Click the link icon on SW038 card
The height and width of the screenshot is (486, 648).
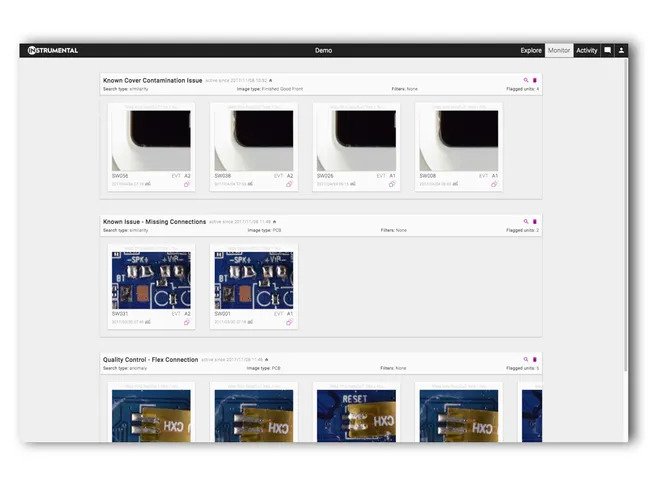point(289,184)
